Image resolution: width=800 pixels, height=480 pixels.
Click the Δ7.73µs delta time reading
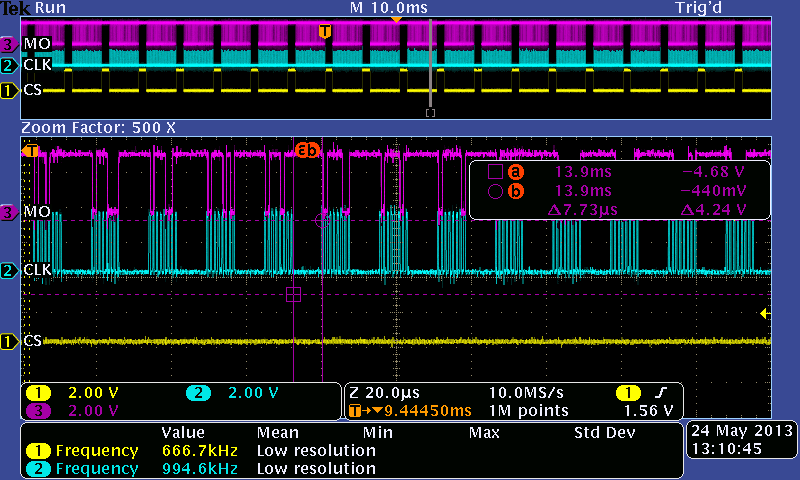point(582,210)
